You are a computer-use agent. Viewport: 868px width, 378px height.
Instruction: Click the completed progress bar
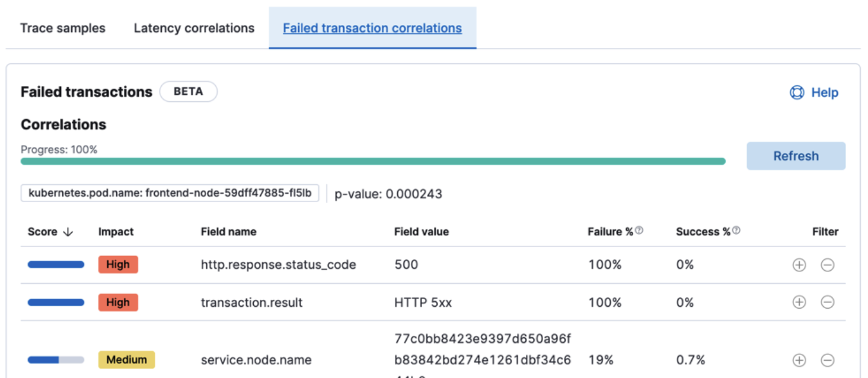click(372, 161)
